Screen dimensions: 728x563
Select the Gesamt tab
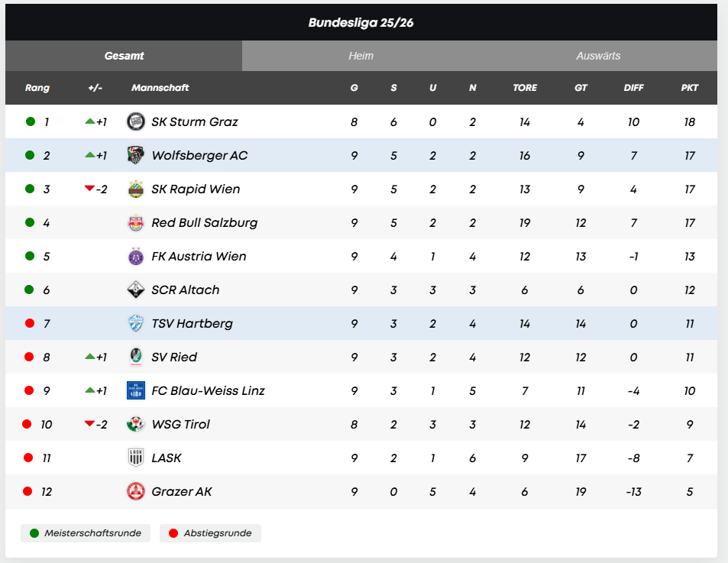124,56
